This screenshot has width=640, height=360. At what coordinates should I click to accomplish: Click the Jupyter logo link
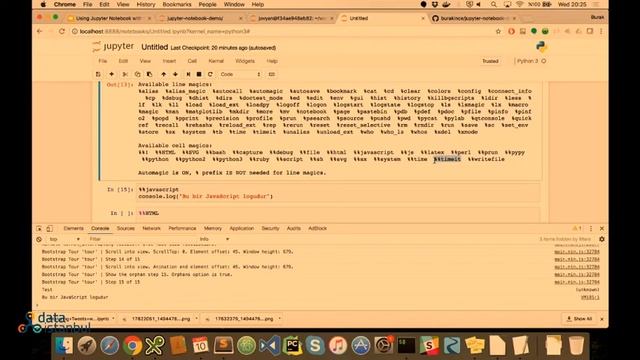[113, 47]
